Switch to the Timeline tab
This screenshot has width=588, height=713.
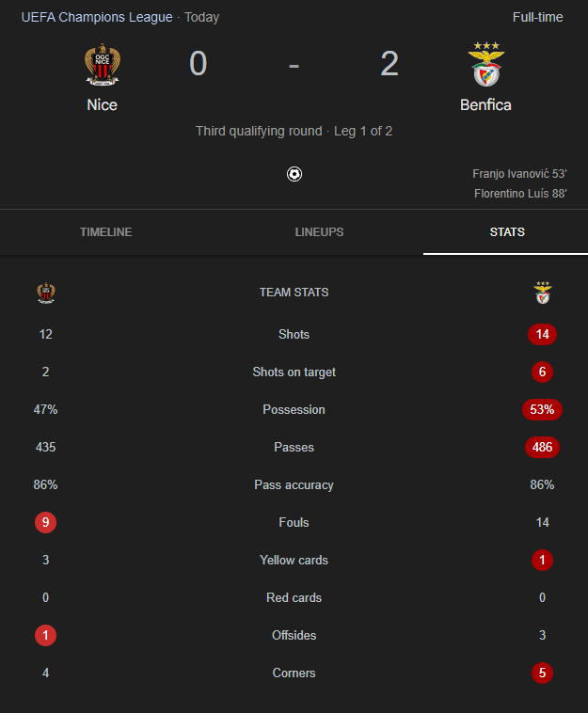coord(106,232)
